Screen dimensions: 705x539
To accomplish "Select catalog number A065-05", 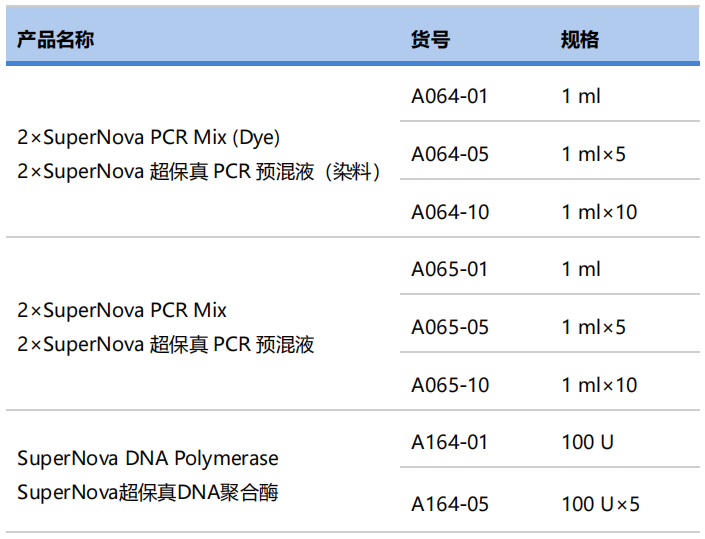I will pos(450,327).
